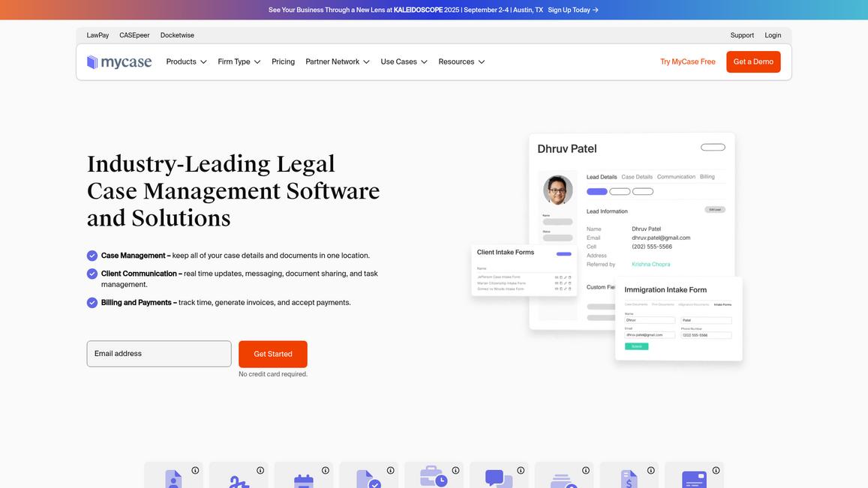The height and width of the screenshot is (488, 868).
Task: Click the calendar feature icon
Action: point(303,481)
